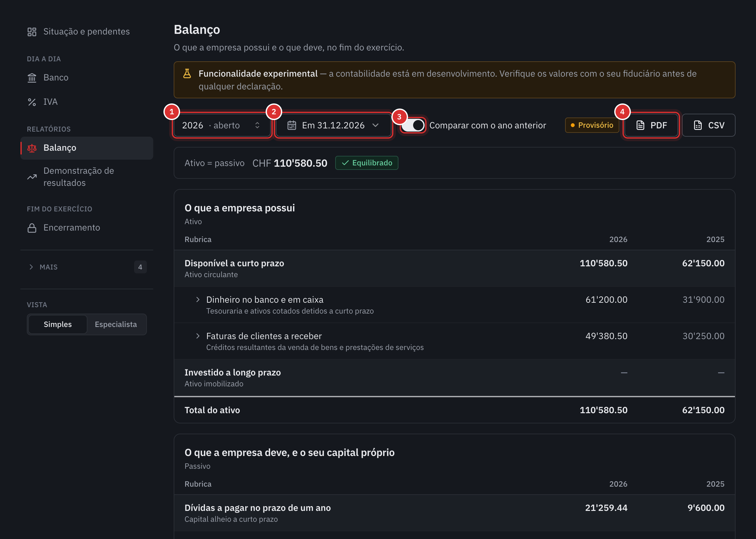Viewport: 756px width, 539px height.
Task: Click the 30'250.00 value for 2025
Action: click(703, 336)
